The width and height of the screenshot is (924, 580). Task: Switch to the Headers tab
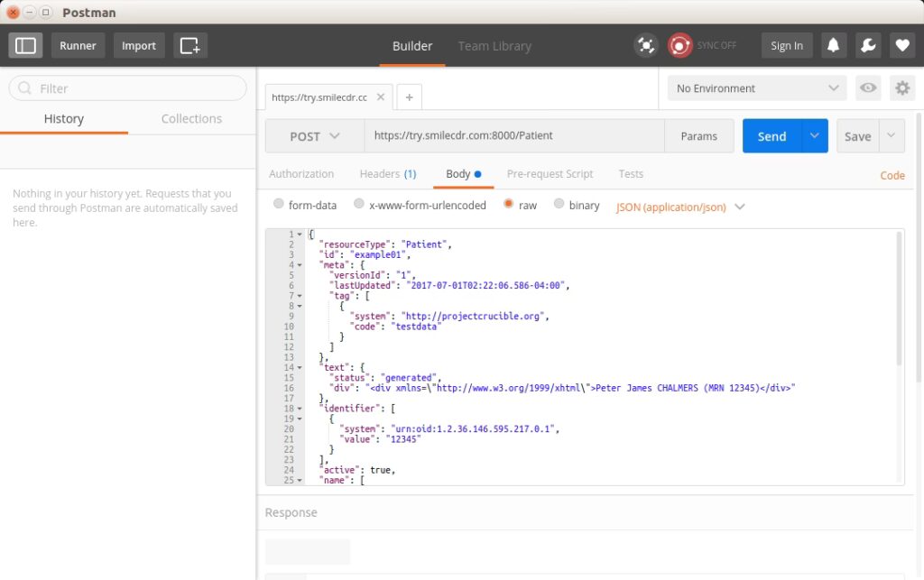[x=387, y=174]
